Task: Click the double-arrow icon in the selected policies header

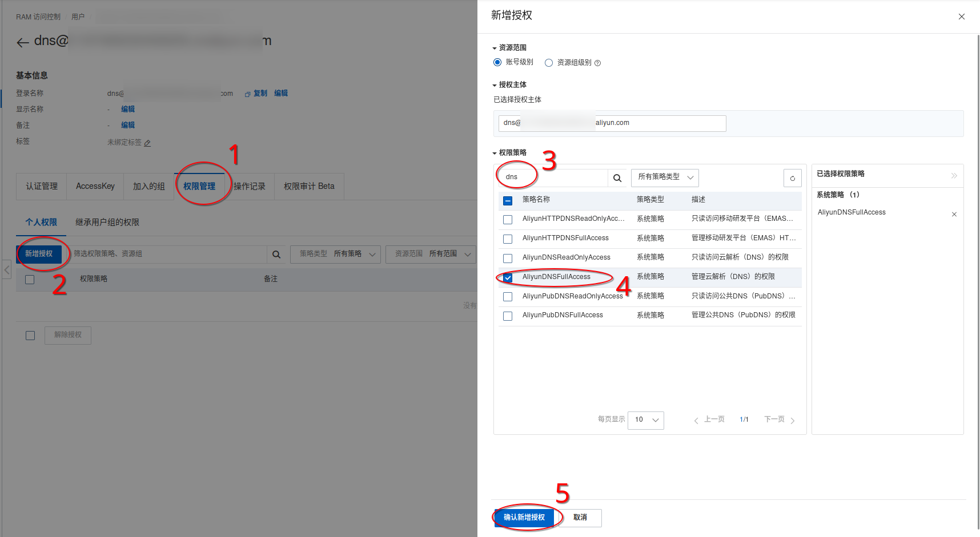Action: click(954, 176)
